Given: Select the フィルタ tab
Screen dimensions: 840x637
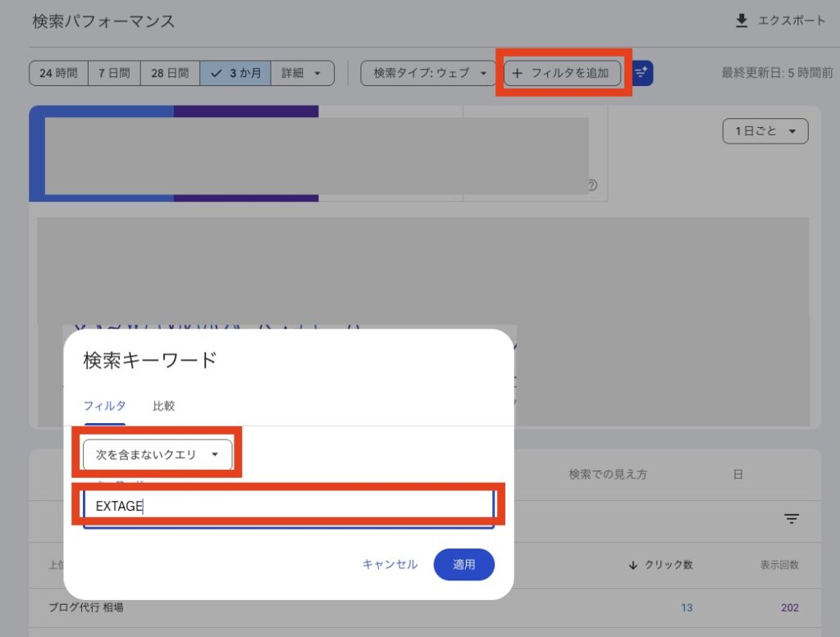Looking at the screenshot, I should pos(104,406).
